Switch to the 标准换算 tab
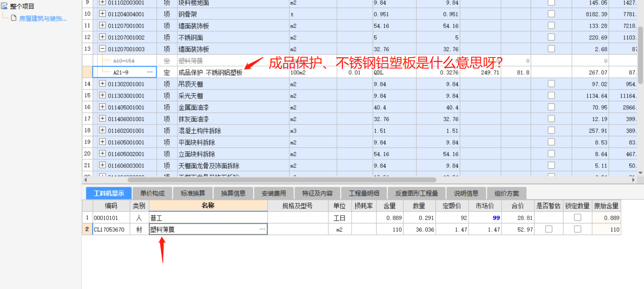Viewport: 644px width, 289px height. tap(193, 193)
